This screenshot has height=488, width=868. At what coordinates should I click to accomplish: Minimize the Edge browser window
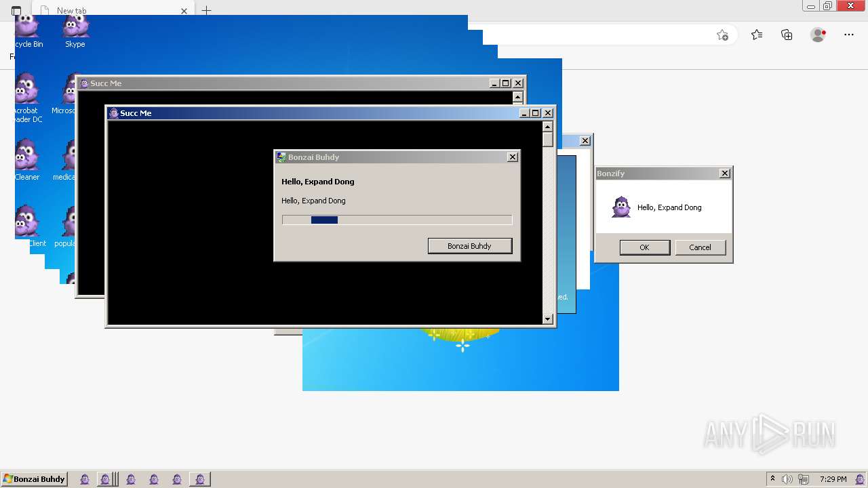pos(811,6)
